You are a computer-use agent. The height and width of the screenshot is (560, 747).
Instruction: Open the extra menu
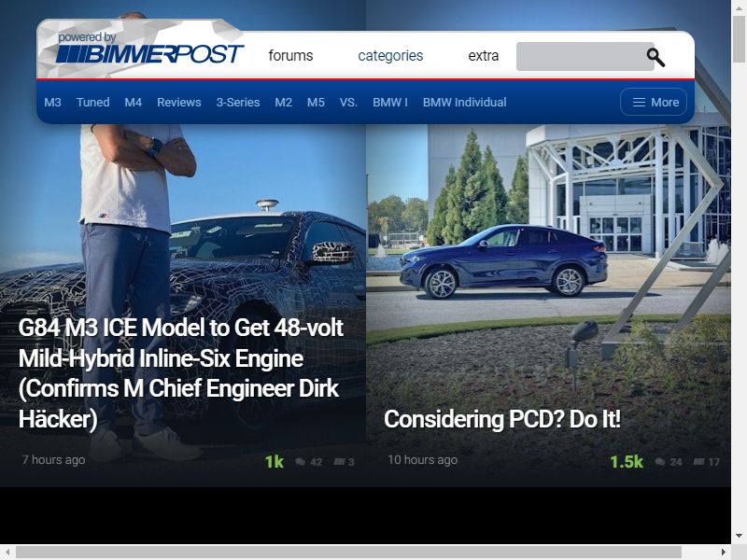tap(483, 56)
